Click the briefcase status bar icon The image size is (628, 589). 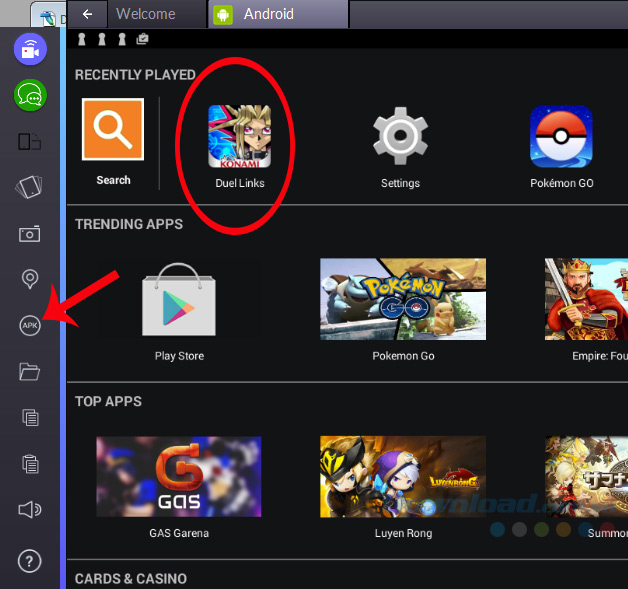[x=142, y=39]
